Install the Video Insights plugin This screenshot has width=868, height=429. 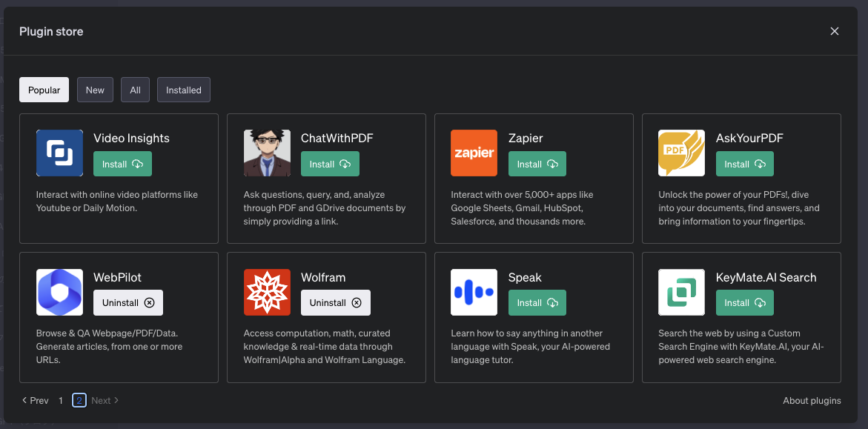click(x=122, y=164)
